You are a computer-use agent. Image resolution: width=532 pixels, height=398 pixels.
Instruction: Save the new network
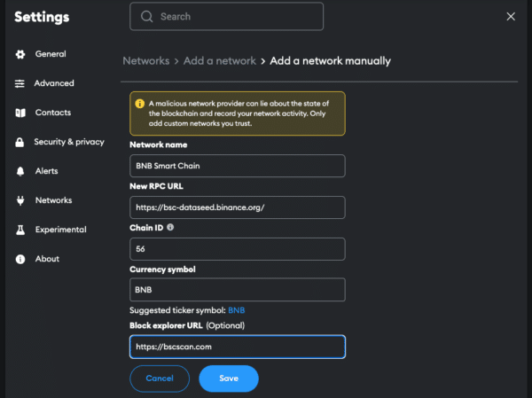pyautogui.click(x=229, y=378)
